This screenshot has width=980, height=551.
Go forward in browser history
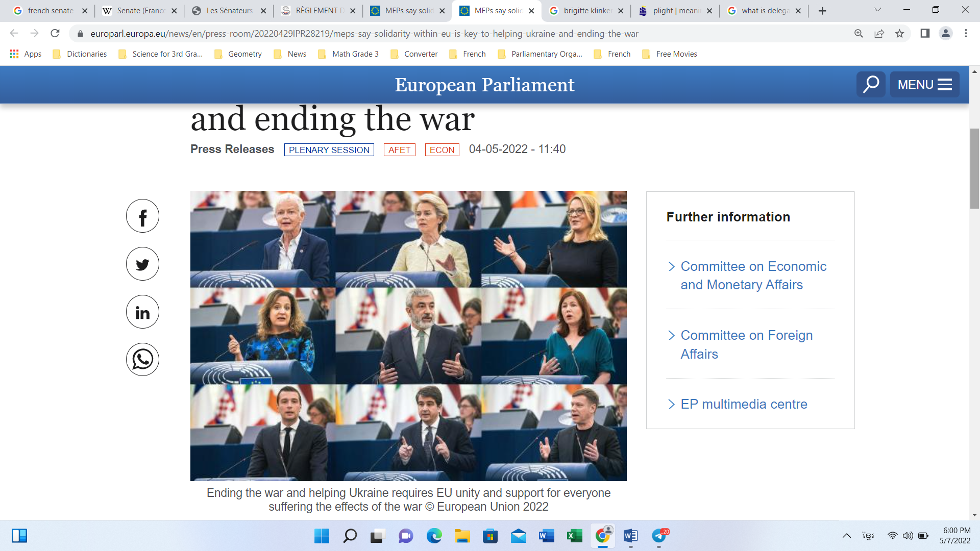tap(34, 34)
